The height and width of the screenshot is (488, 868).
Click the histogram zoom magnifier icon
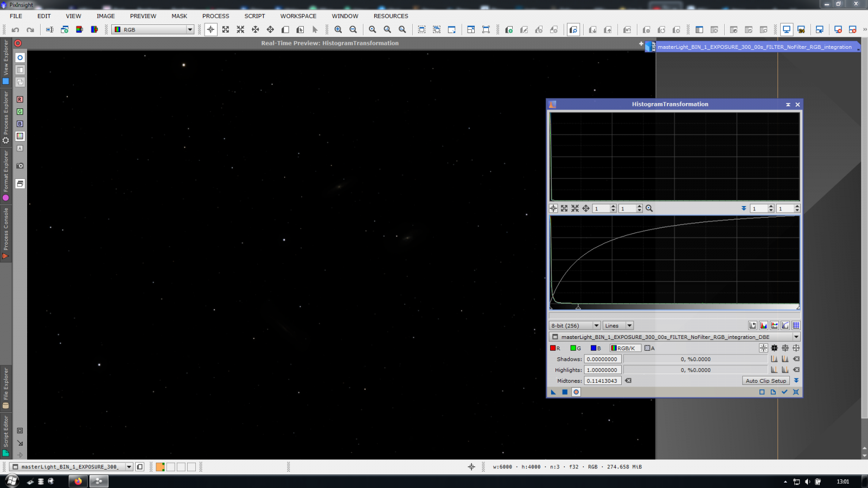(x=649, y=208)
